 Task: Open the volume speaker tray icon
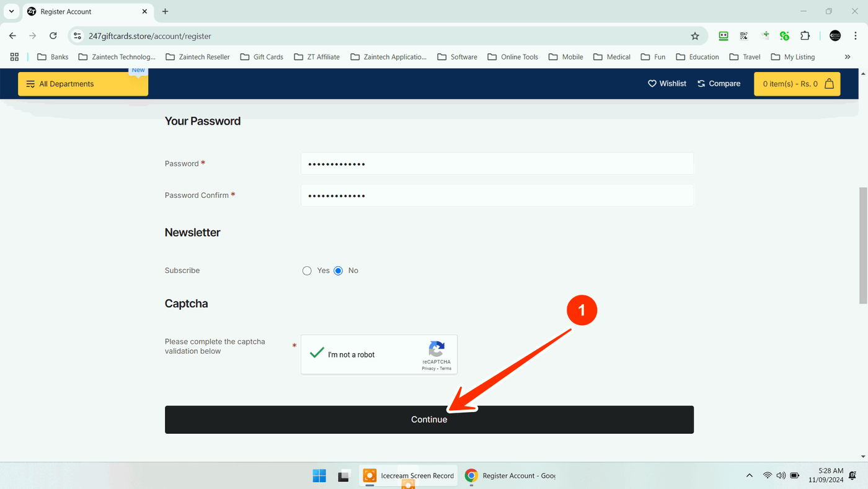point(781,476)
